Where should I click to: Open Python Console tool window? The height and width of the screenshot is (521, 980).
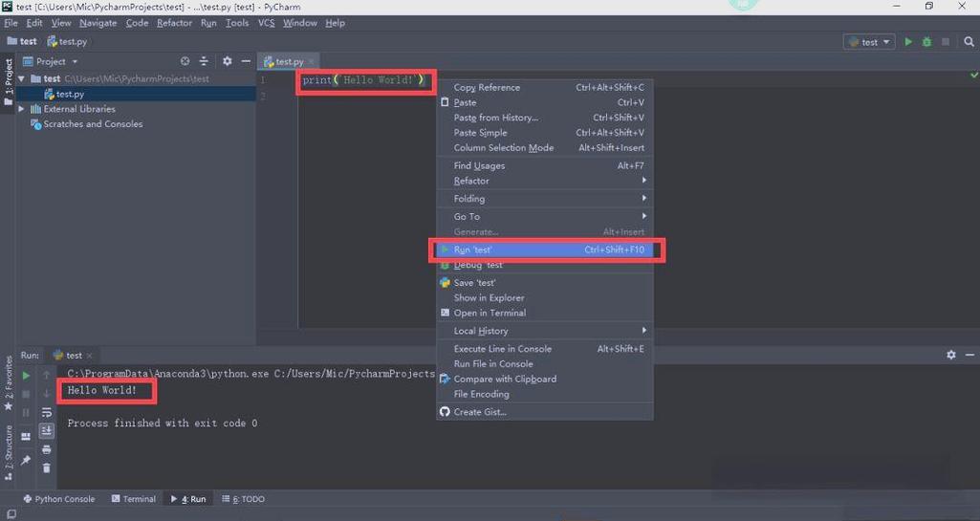pyautogui.click(x=58, y=499)
